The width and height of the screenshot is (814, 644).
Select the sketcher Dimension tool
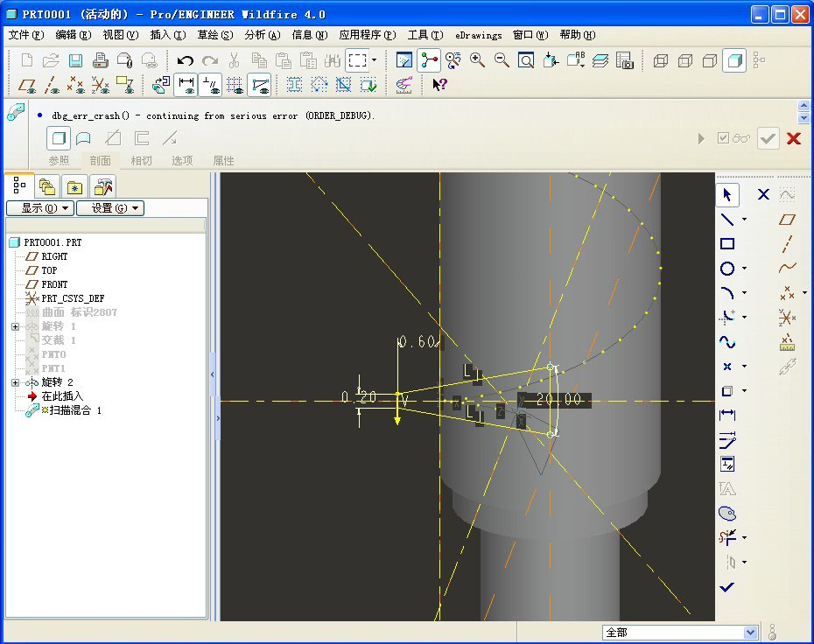pyautogui.click(x=727, y=415)
